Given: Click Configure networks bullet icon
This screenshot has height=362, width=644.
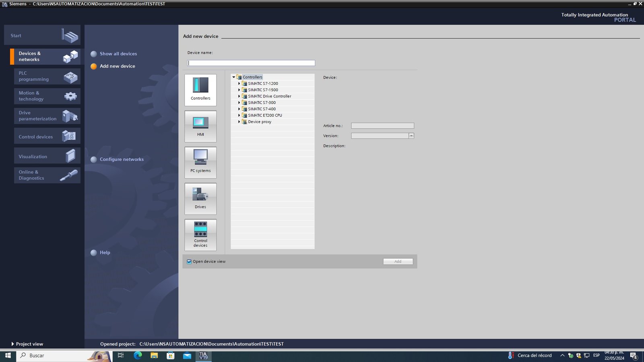Looking at the screenshot, I should (94, 160).
